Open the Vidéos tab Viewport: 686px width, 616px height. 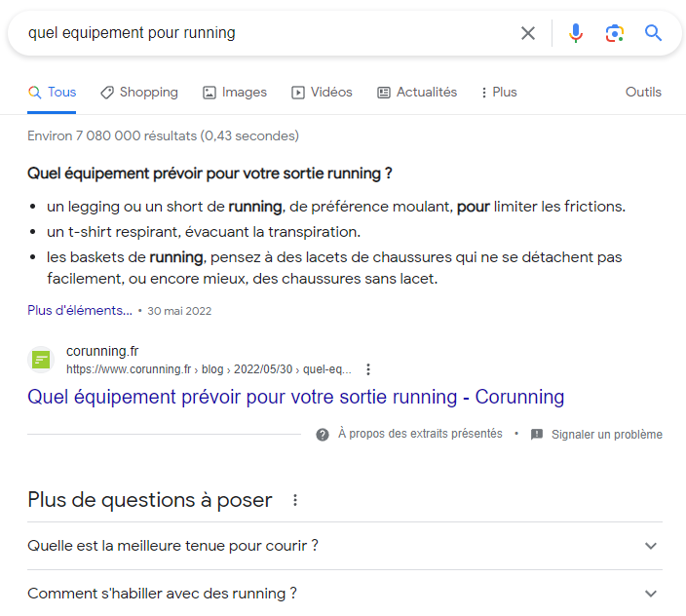(x=322, y=93)
